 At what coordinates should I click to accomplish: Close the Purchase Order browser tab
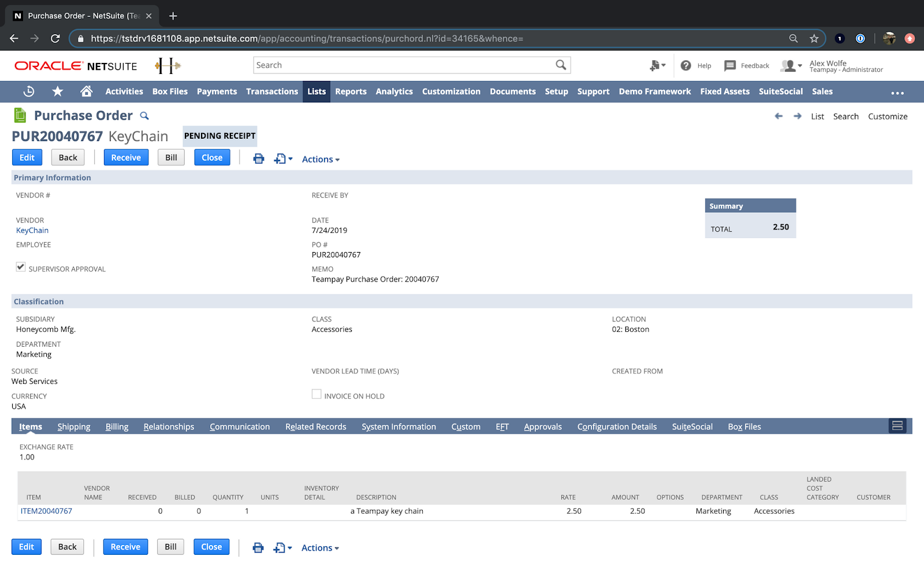pos(148,16)
